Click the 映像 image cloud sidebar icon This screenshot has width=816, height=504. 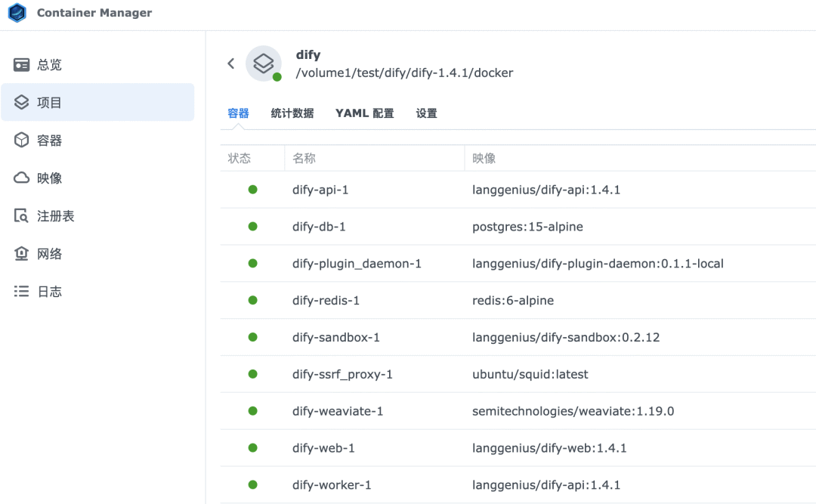coord(21,178)
